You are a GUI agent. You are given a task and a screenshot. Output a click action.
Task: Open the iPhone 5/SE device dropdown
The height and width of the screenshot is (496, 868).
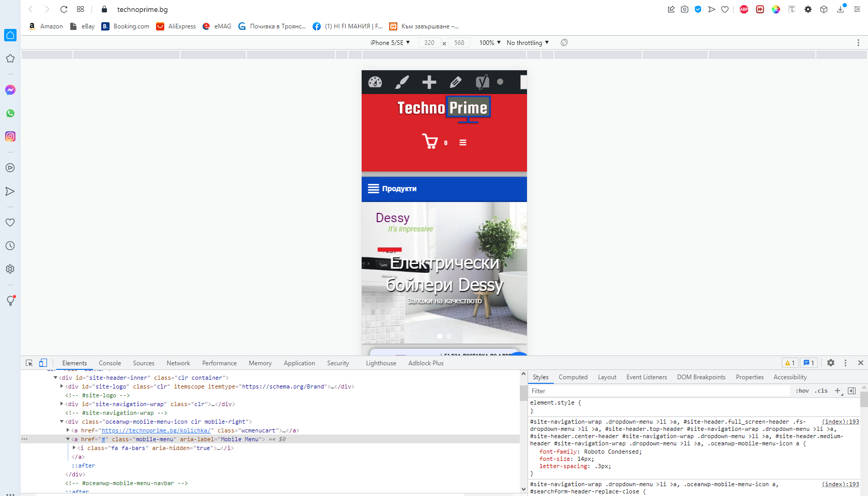[x=390, y=42]
